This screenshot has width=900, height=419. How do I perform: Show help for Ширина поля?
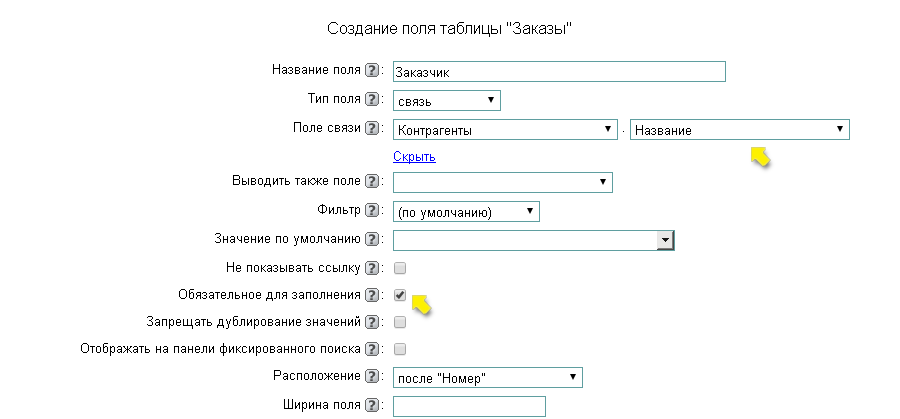click(x=372, y=405)
